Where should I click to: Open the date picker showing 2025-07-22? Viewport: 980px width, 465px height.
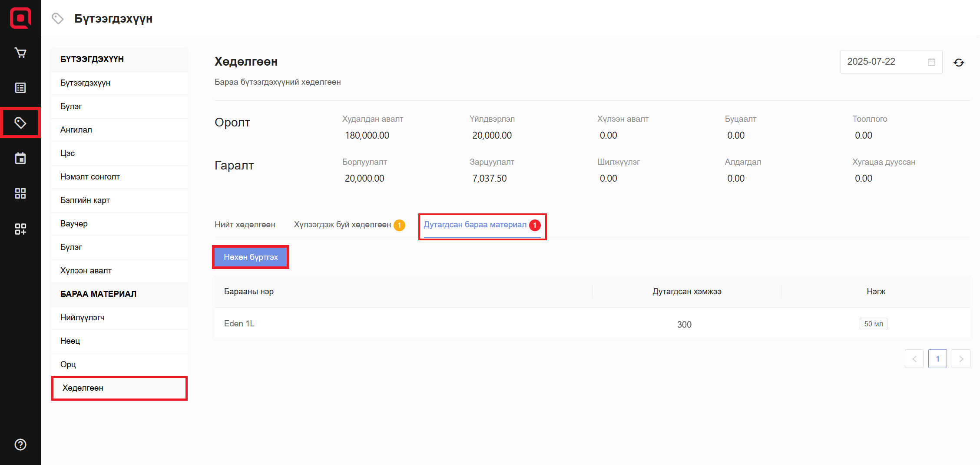891,62
